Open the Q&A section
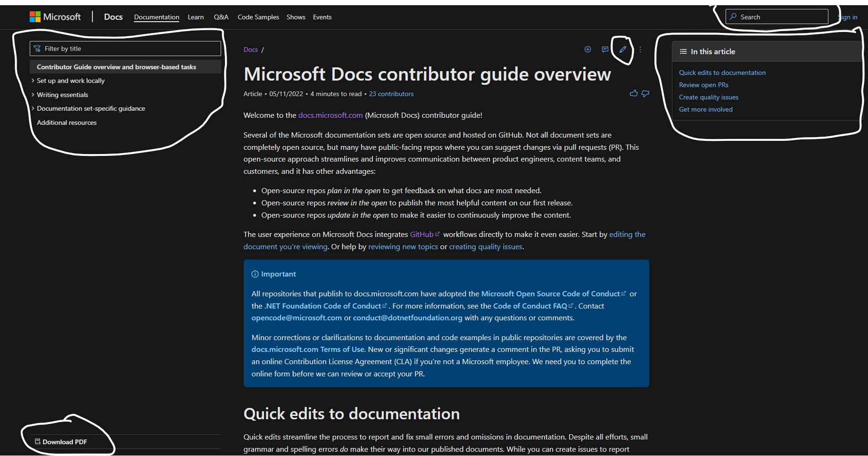 (x=221, y=17)
